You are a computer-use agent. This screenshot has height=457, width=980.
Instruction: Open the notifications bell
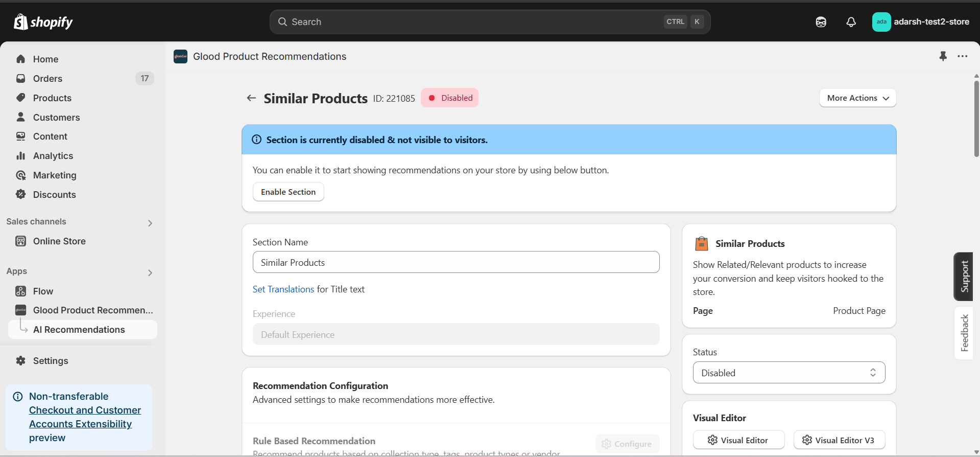point(851,22)
